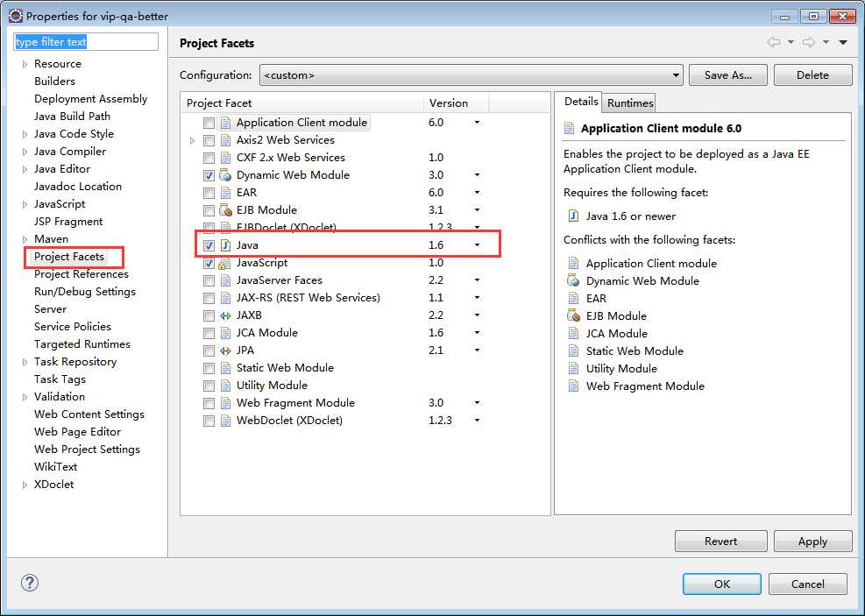This screenshot has height=616, width=865.
Task: Select Targeted Runtimes in the tree
Action: [x=82, y=344]
